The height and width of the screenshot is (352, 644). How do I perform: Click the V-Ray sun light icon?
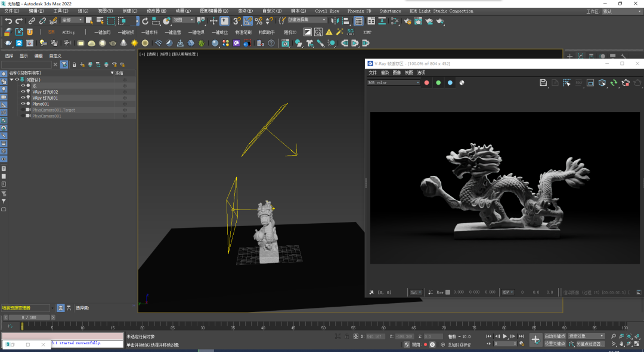coord(134,43)
